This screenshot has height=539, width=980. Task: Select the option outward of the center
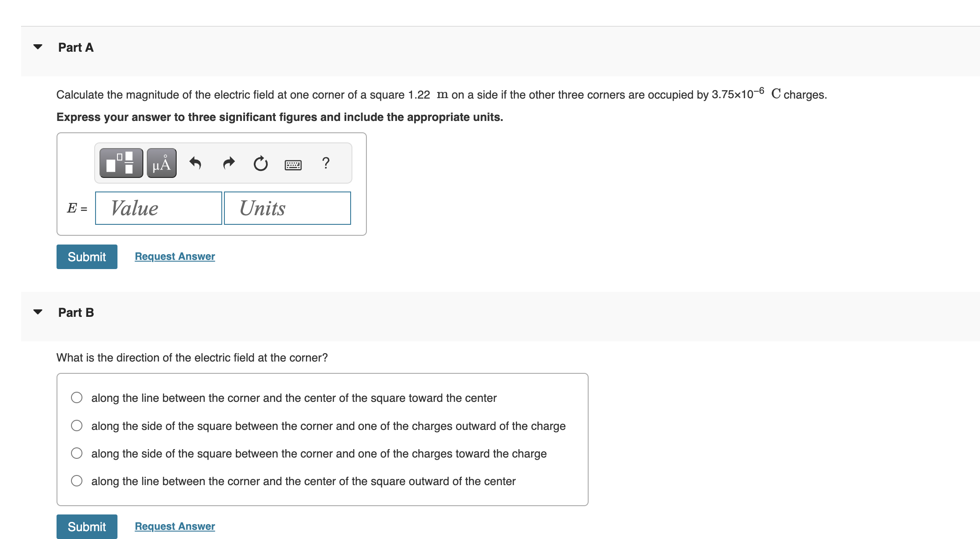(x=77, y=481)
